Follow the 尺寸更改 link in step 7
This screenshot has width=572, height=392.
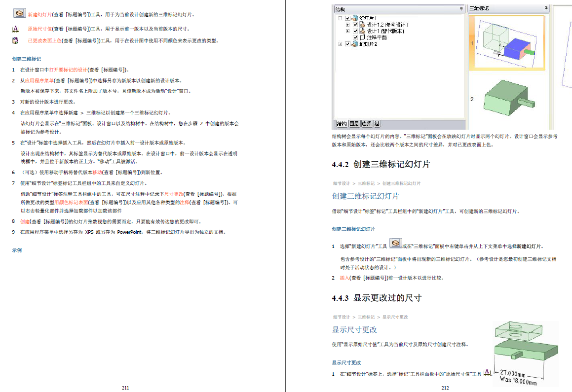(x=174, y=194)
